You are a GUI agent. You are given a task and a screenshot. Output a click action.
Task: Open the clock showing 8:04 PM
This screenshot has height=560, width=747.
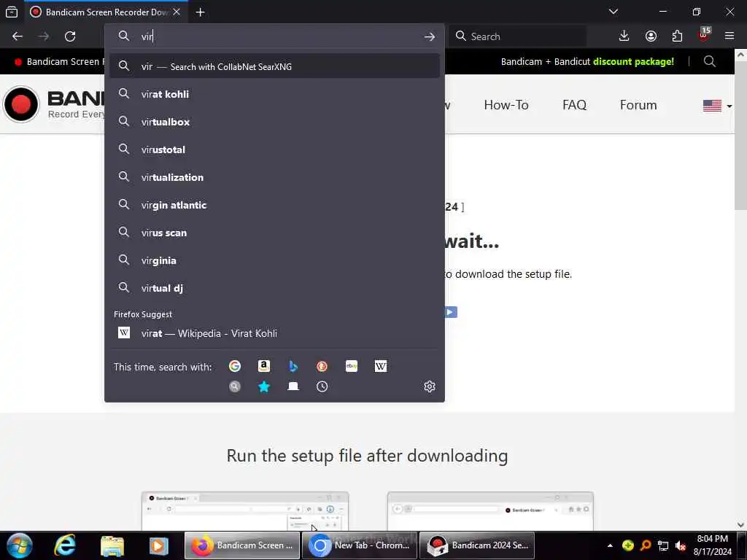pos(712,545)
